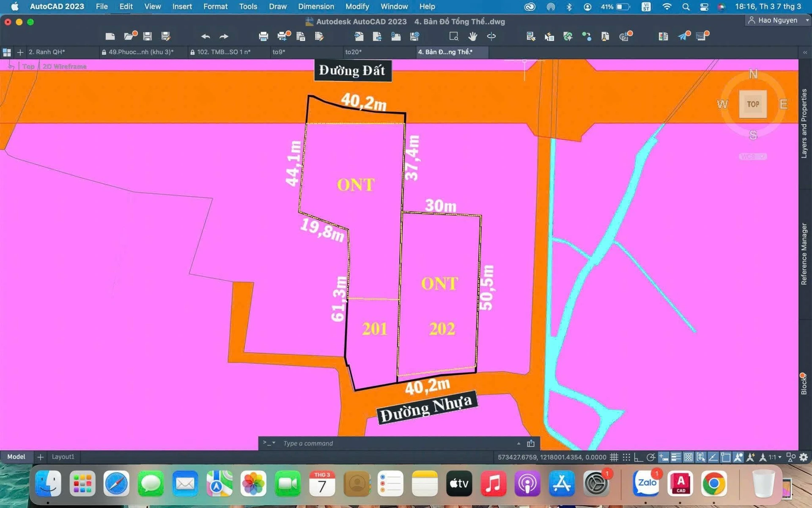The image size is (812, 508).
Task: Expand annotation scale 1:1 dropdown
Action: coord(775,457)
